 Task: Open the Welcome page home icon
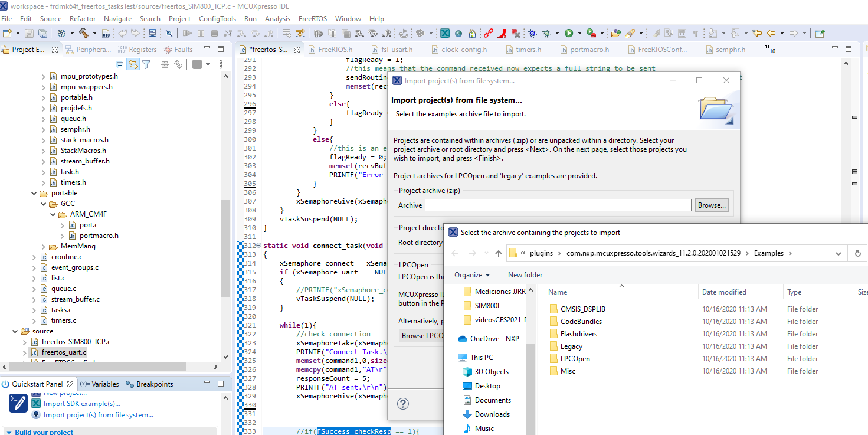tap(472, 34)
